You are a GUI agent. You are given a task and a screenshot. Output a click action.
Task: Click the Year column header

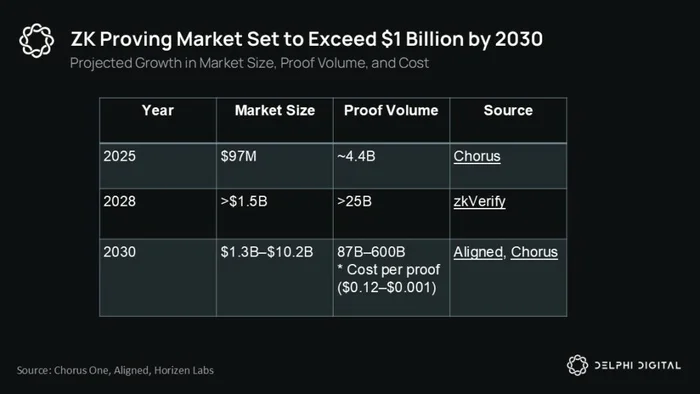click(158, 120)
